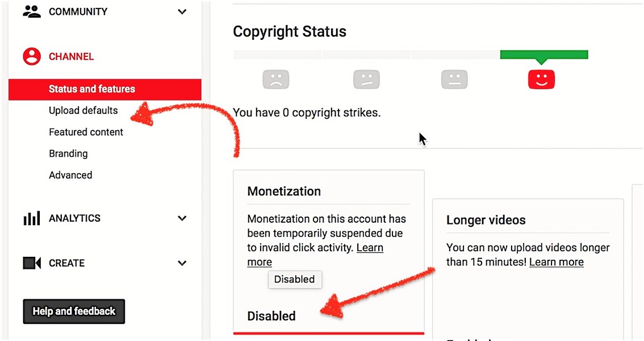644x341 pixels.
Task: Open Longer videos Learn more link
Action: tap(556, 262)
